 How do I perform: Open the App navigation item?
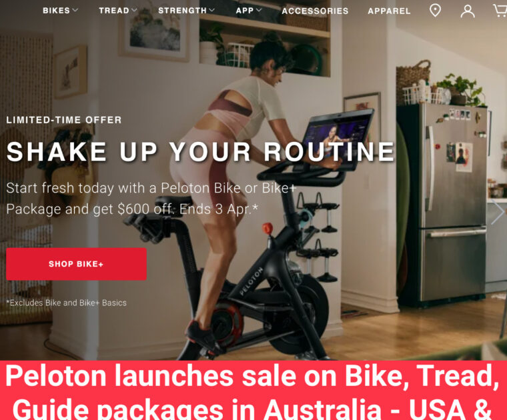coord(245,11)
